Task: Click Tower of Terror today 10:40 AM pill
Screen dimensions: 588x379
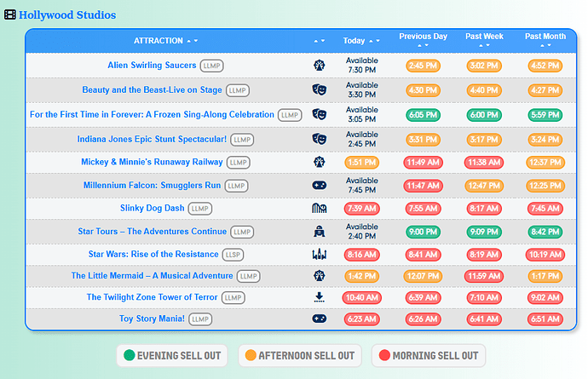Action: (x=362, y=297)
